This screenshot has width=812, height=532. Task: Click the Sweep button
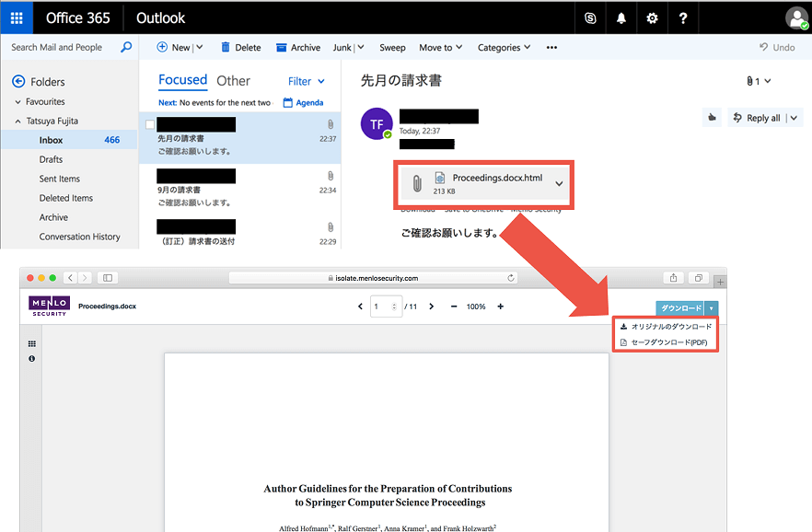point(392,47)
